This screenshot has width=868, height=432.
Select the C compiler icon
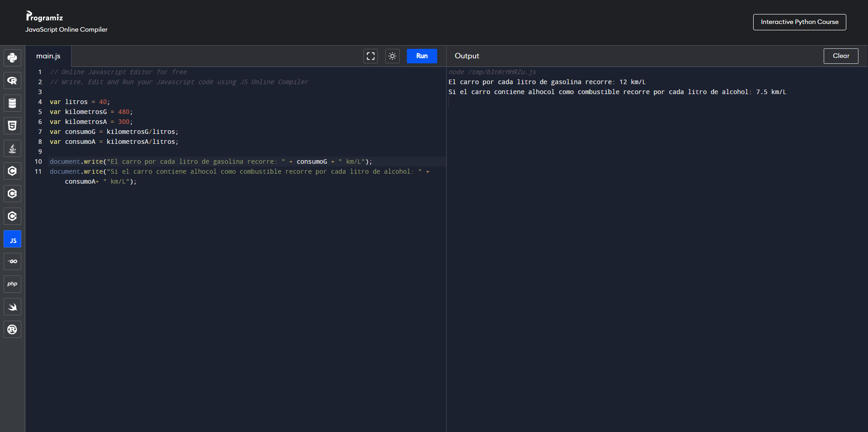12,171
